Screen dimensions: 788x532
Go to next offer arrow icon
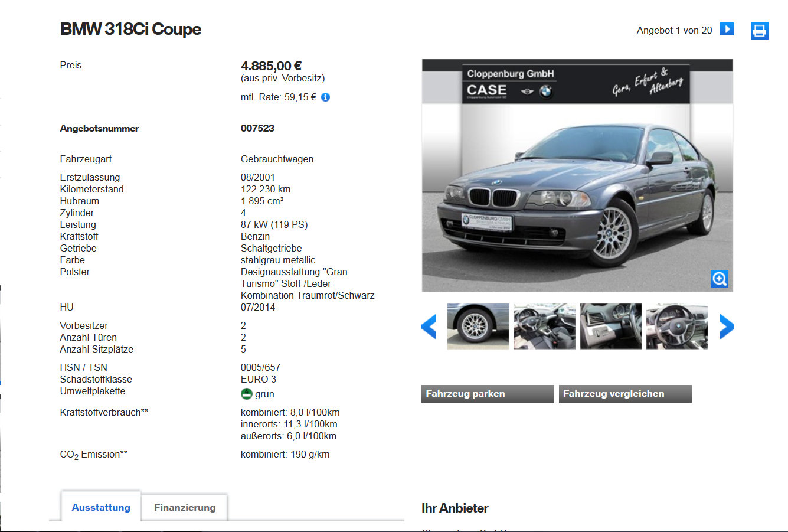[727, 29]
